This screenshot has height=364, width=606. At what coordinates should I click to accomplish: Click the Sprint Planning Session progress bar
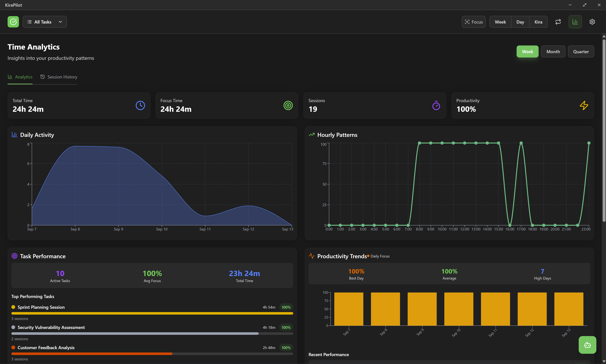(x=152, y=313)
